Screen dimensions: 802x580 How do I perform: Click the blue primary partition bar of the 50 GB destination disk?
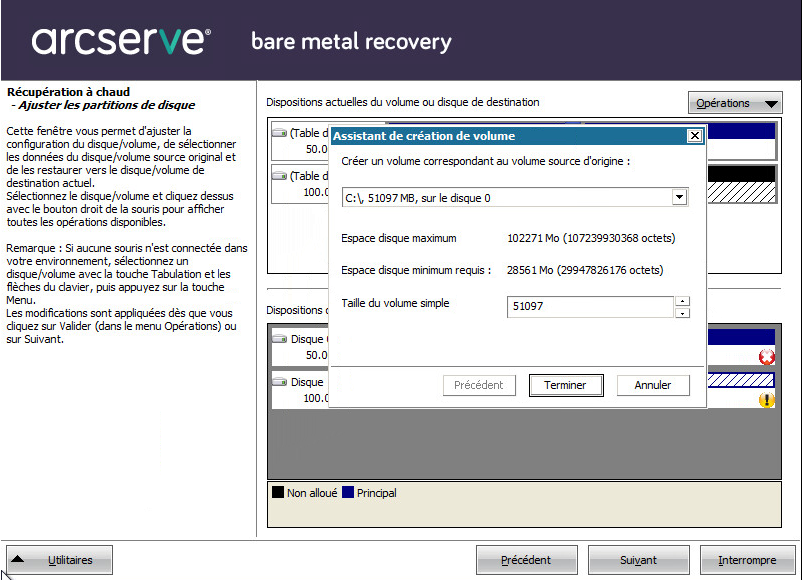click(x=742, y=131)
